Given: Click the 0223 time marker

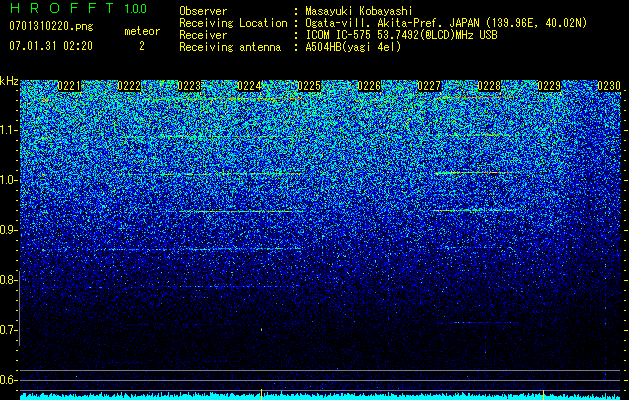Looking at the screenshot, I should point(189,86).
